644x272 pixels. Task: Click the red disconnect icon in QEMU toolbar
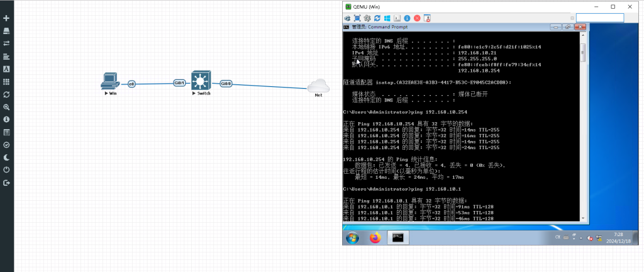coord(417,18)
